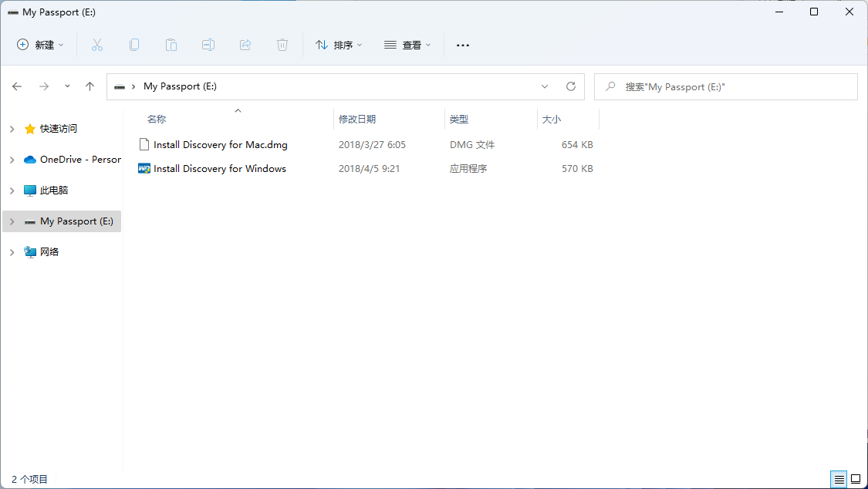
Task: Click the Quick access star icon
Action: (x=30, y=129)
